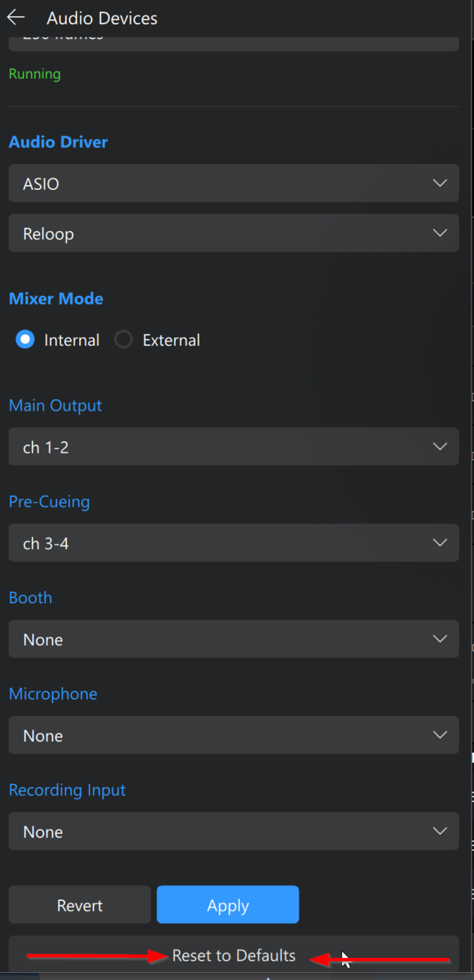474x980 pixels.
Task: Click the chevron on the Main Output dropdown
Action: coord(440,447)
